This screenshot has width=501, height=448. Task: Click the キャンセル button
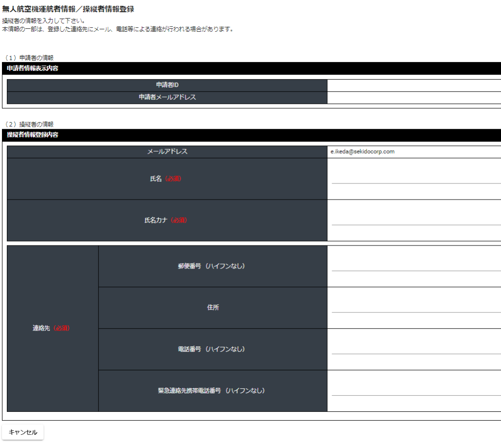pyautogui.click(x=23, y=432)
